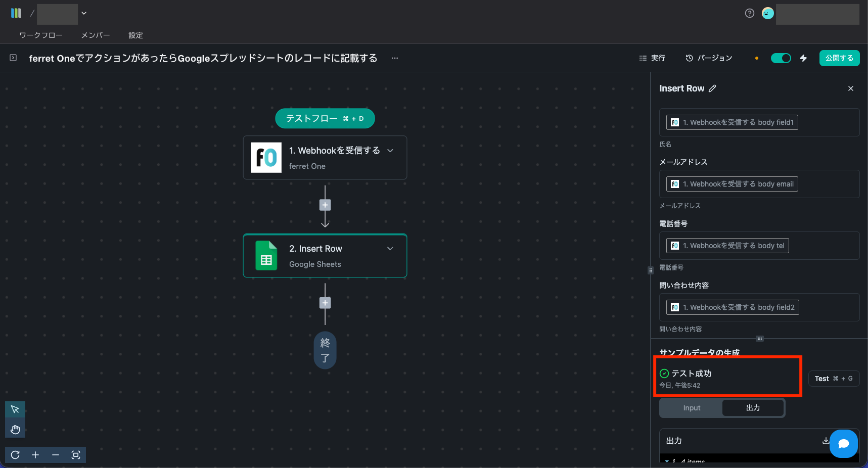The width and height of the screenshot is (868, 468).
Task: Run the テストフロー button
Action: click(x=325, y=119)
